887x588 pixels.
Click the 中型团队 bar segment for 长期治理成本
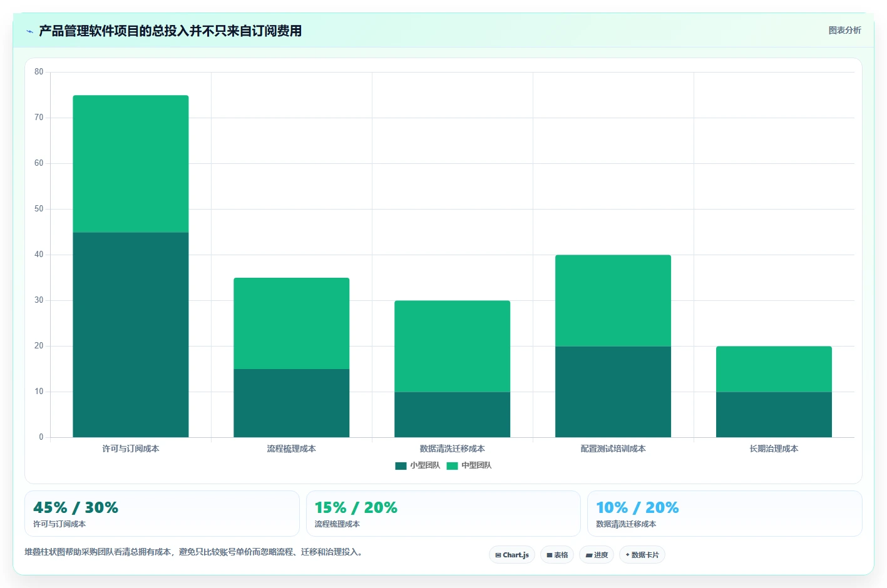pyautogui.click(x=774, y=369)
